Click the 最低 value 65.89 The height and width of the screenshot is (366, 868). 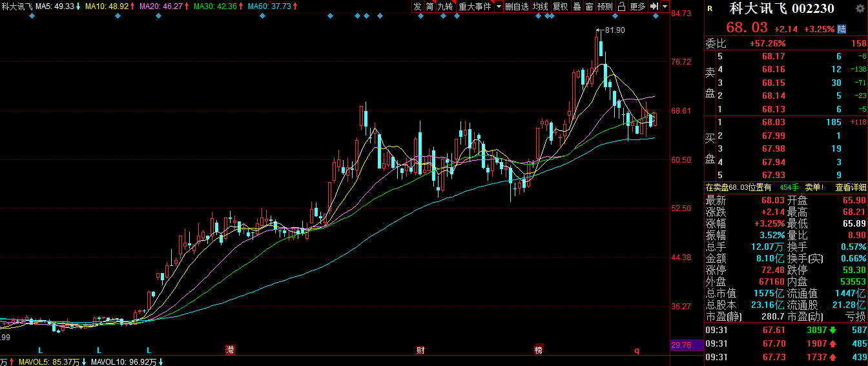point(854,223)
